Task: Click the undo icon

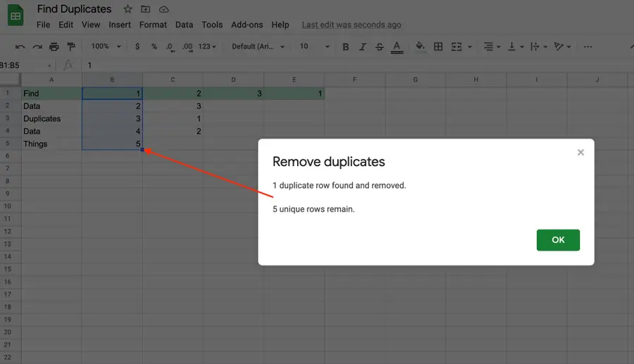Action: (x=20, y=46)
